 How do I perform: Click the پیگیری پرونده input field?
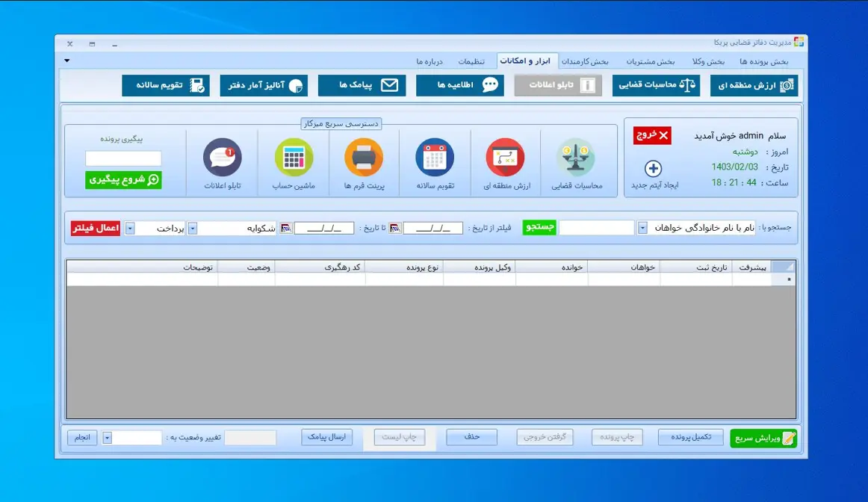pyautogui.click(x=123, y=158)
